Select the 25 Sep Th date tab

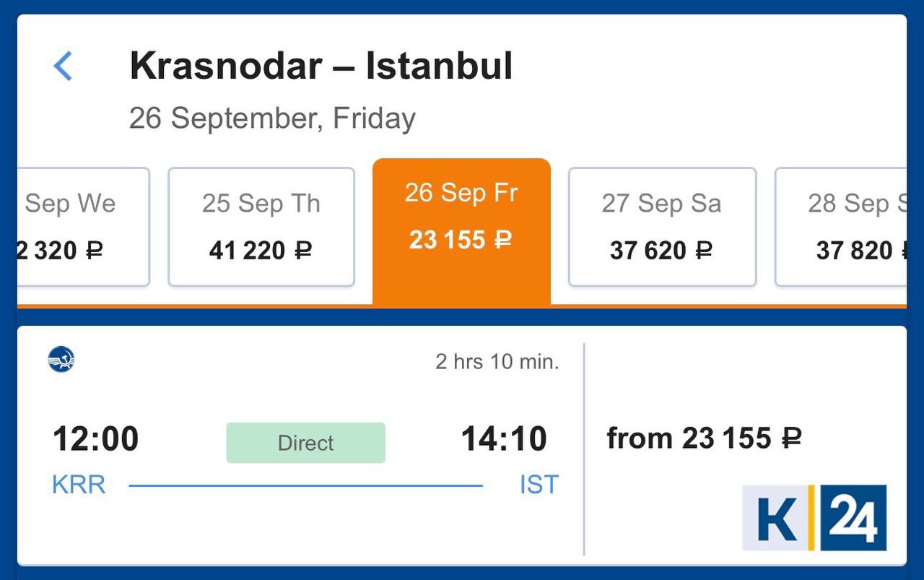[261, 227]
